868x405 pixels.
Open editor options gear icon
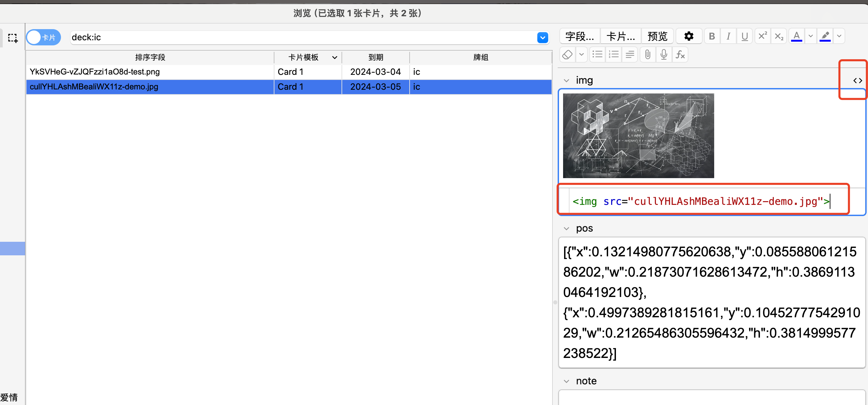689,36
